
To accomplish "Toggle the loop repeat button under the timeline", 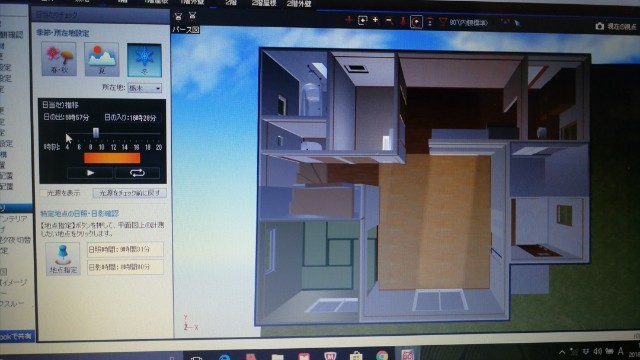I will click(137, 173).
